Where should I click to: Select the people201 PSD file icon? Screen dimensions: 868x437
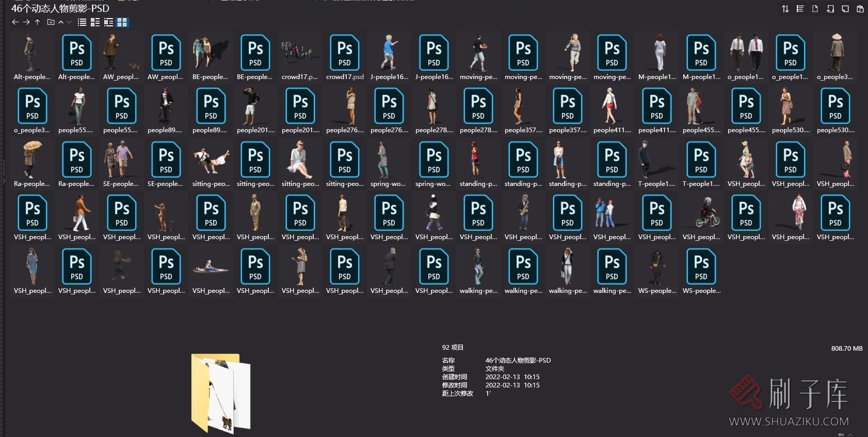point(300,106)
